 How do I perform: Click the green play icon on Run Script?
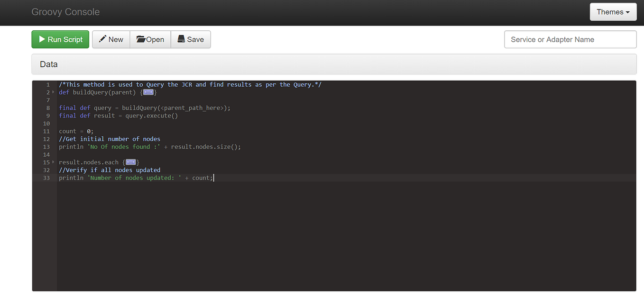coord(42,40)
